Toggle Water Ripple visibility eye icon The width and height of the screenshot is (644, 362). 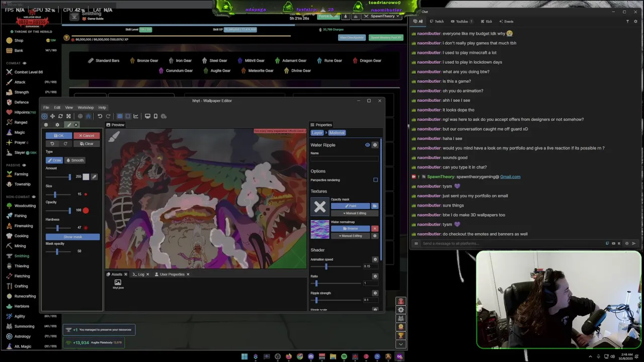pos(367,145)
